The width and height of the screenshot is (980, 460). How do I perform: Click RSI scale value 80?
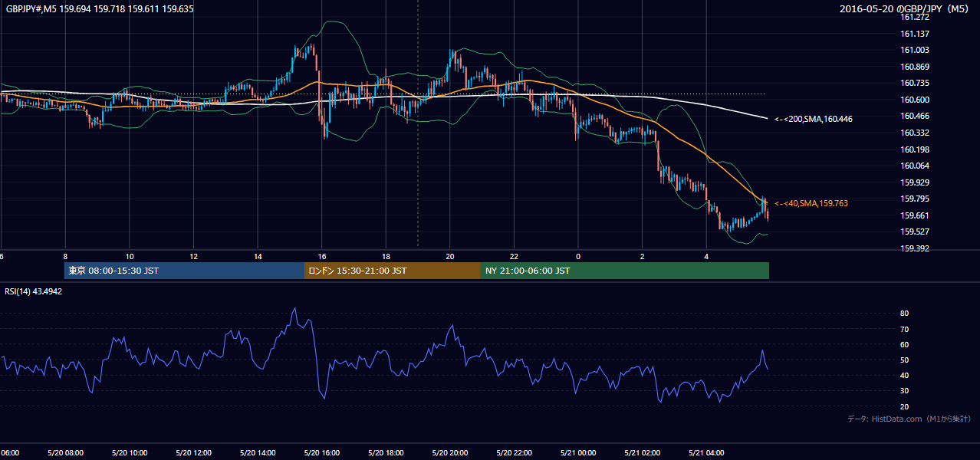click(x=904, y=314)
